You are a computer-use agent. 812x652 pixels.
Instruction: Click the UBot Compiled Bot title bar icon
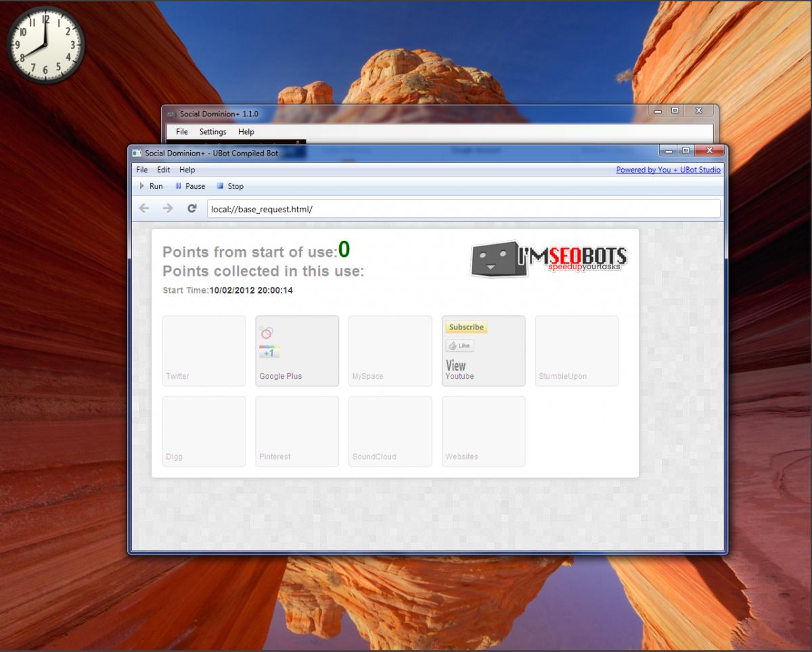tap(137, 154)
